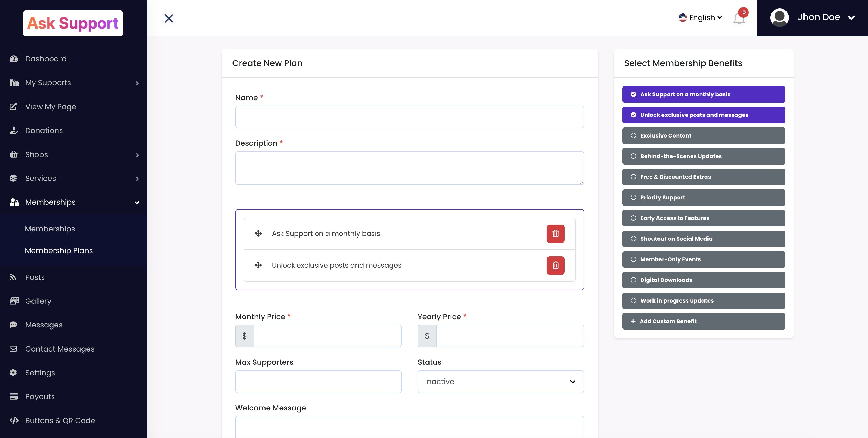Click the notification bell icon
Screen dimensions: 868x438
(739, 18)
